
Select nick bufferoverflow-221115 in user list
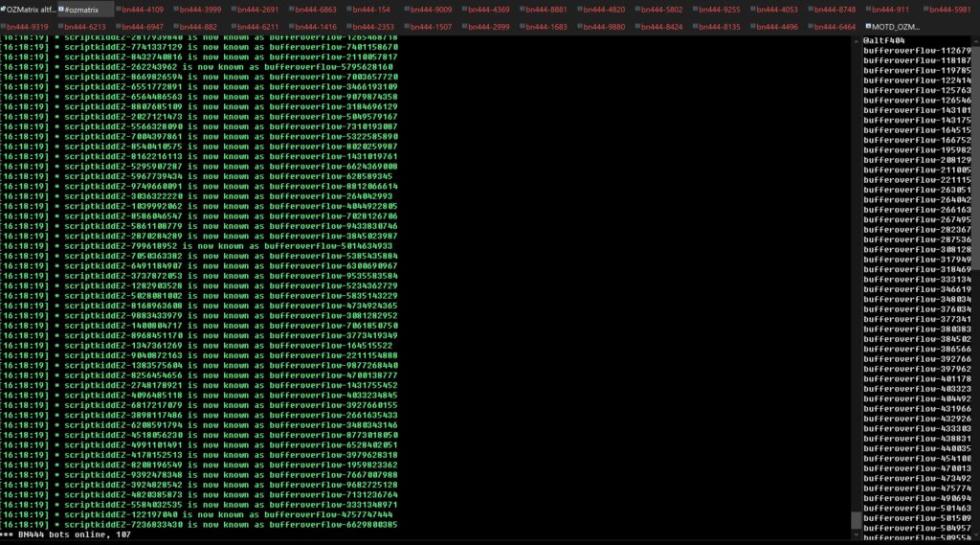[917, 180]
